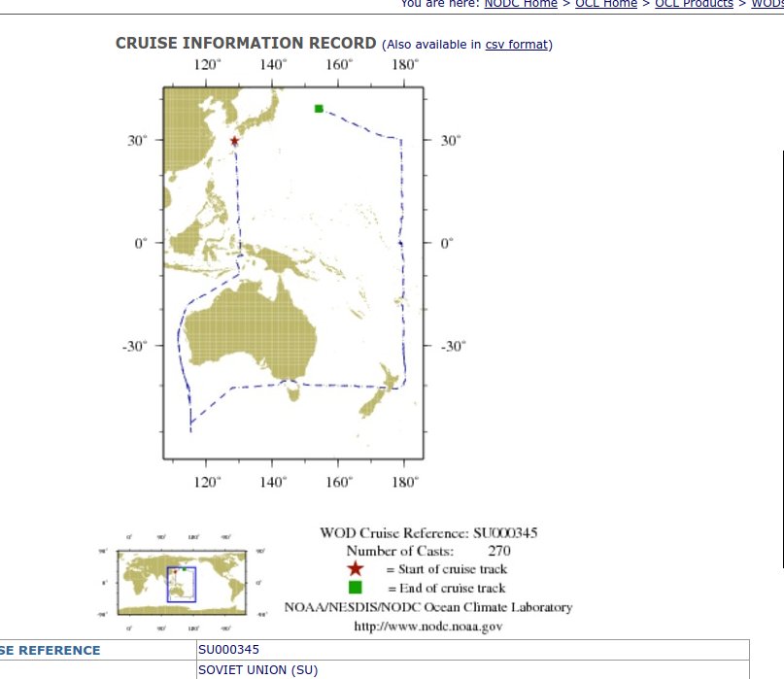Viewport: 784px width, 679px height.
Task: Select the green square icon in the legend
Action: (356, 588)
